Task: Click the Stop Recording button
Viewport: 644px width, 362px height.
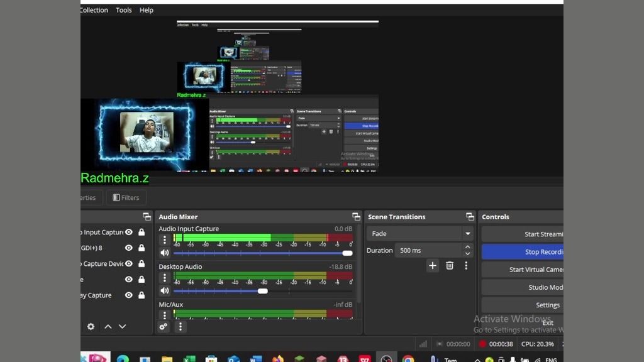Action: point(523,252)
